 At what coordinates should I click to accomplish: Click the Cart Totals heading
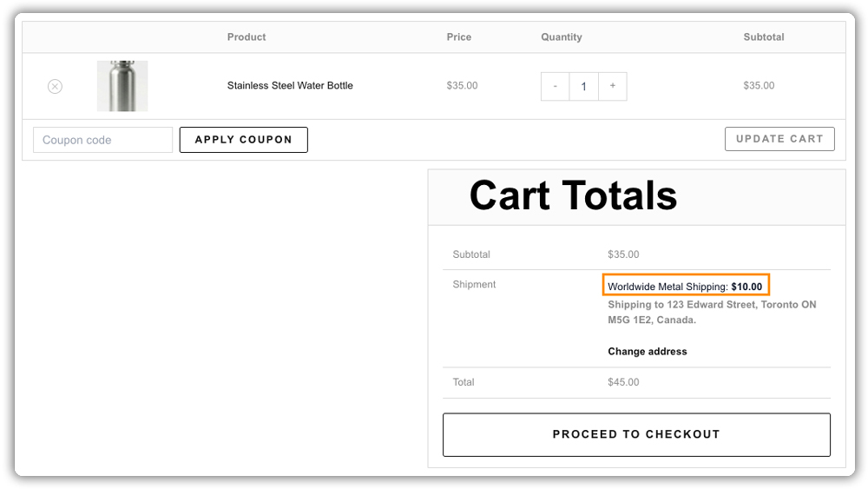coord(573,195)
